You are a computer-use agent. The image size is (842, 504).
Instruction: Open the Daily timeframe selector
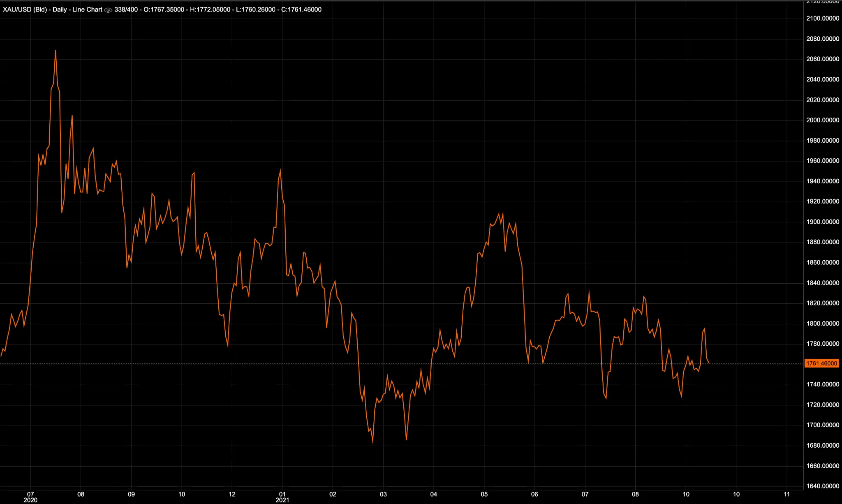[x=60, y=10]
